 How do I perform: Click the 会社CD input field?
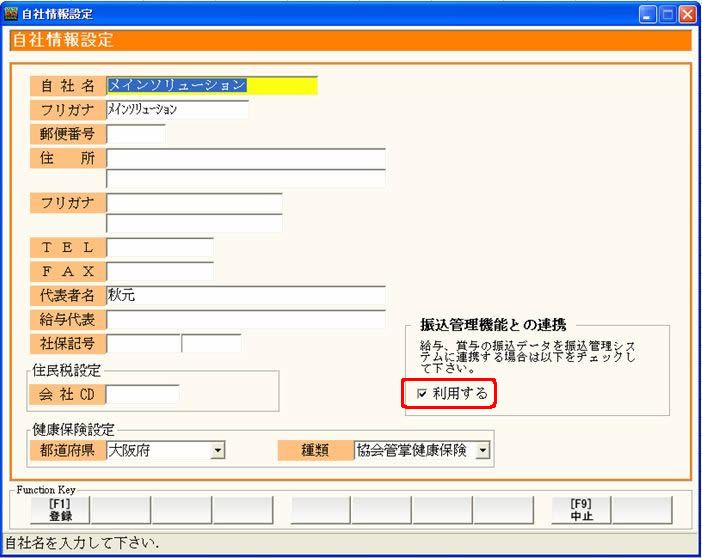(x=143, y=394)
